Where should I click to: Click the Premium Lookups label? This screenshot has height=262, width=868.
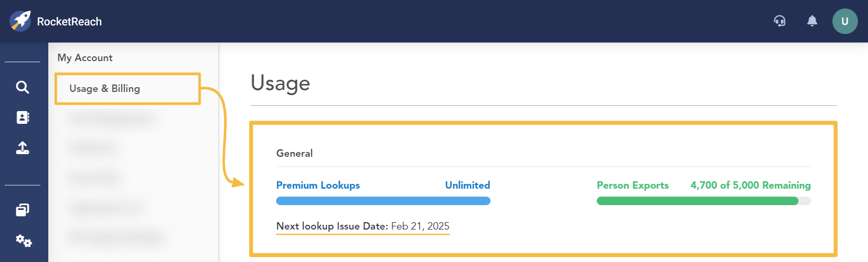pyautogui.click(x=318, y=185)
